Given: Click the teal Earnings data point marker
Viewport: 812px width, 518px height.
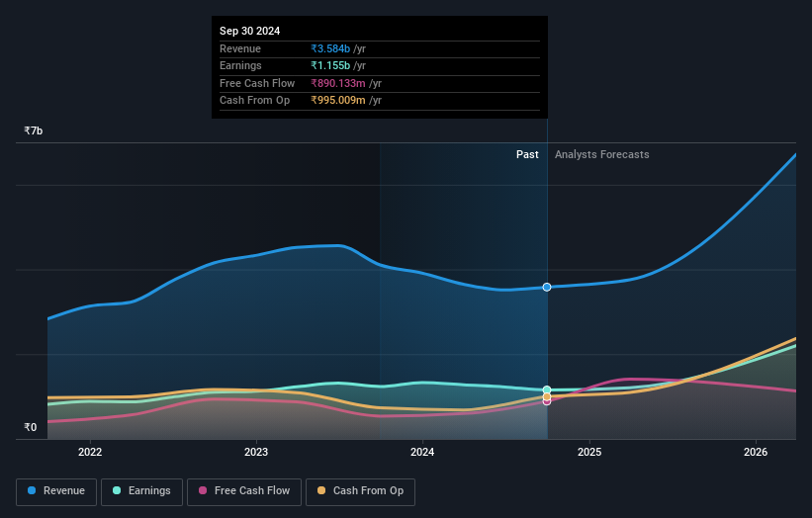Looking at the screenshot, I should 547,389.
